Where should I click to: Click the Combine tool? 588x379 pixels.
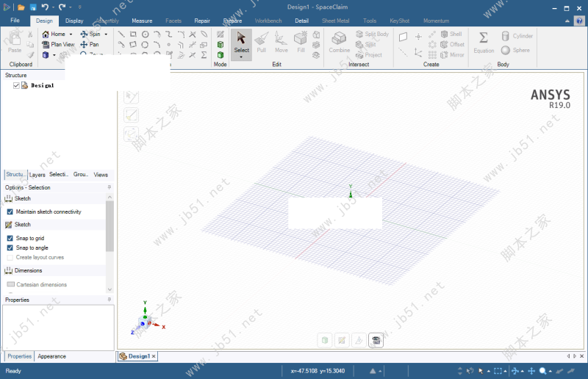point(340,42)
